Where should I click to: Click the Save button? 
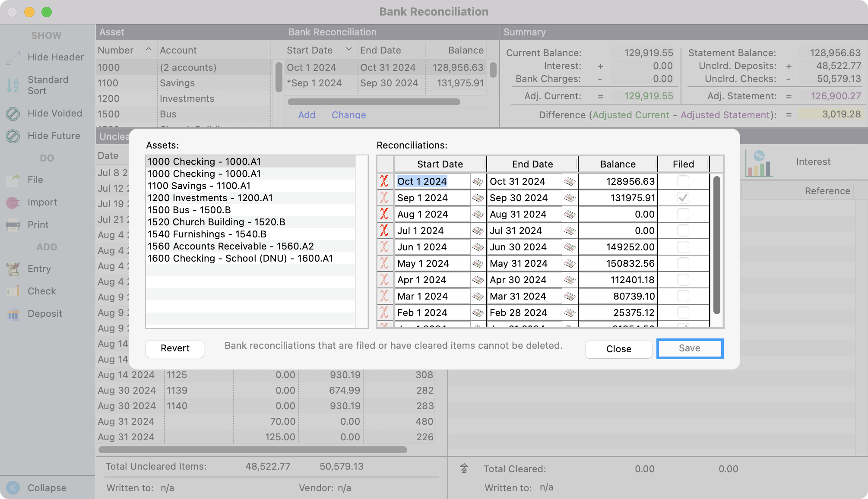click(x=689, y=349)
